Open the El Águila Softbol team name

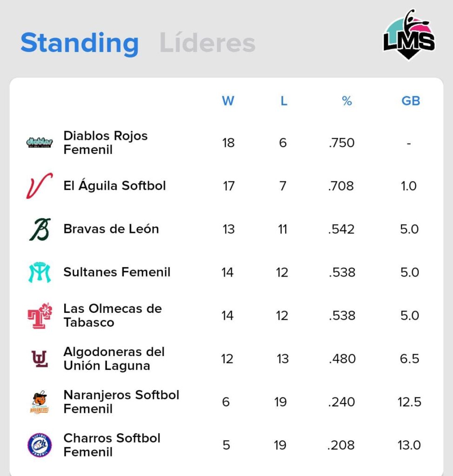tap(114, 186)
